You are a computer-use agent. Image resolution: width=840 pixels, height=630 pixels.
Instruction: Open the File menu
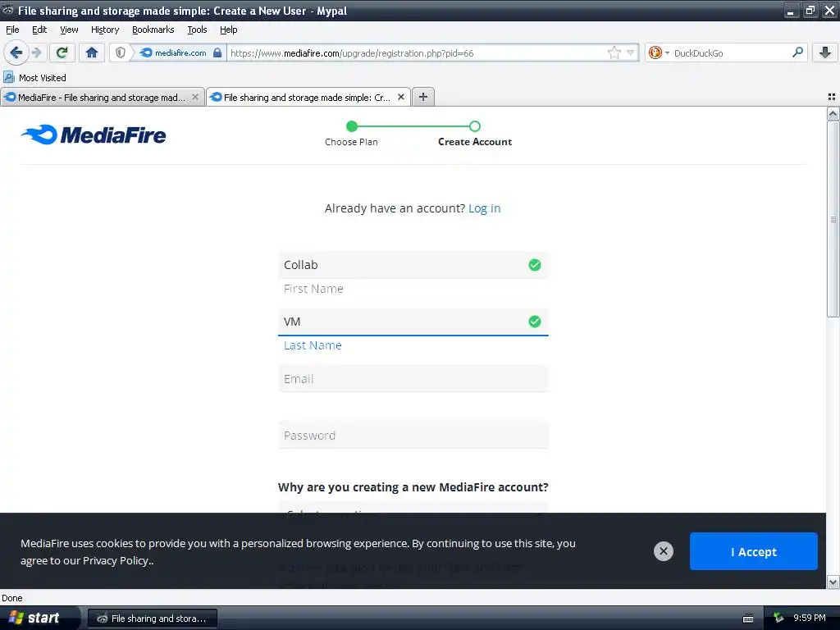click(12, 30)
